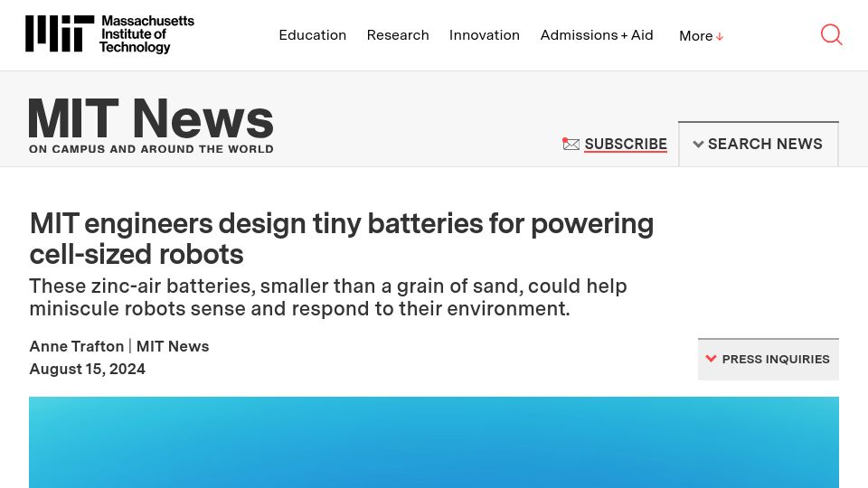Image resolution: width=868 pixels, height=488 pixels.
Task: Open Admissions + Aid menu
Action: click(597, 35)
